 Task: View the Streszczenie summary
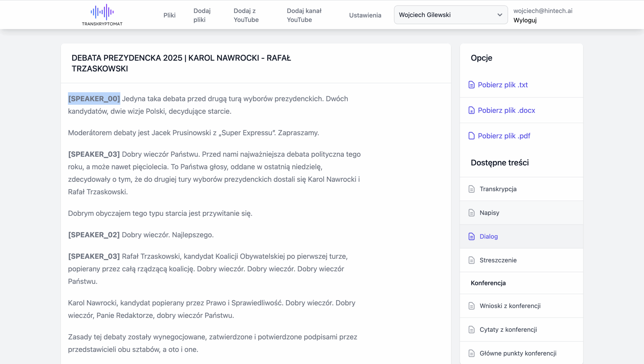(x=521, y=260)
